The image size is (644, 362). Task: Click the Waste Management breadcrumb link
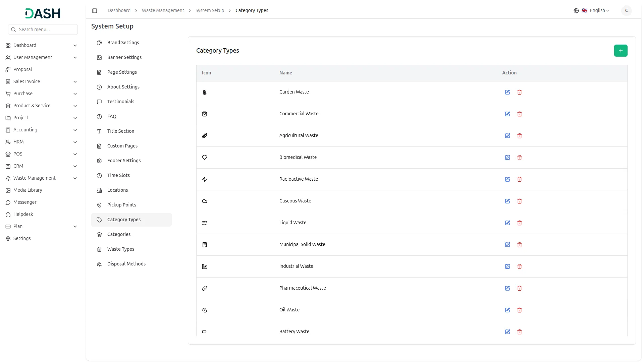coord(163,10)
